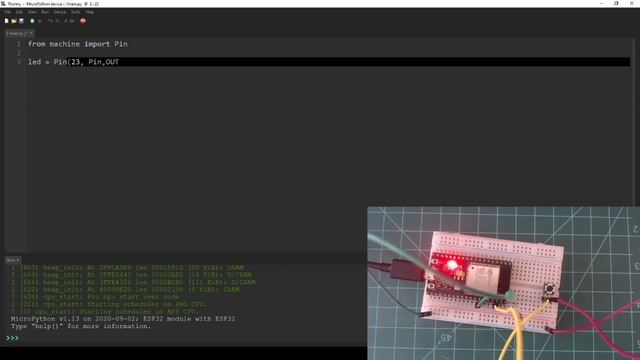Viewport: 640px width, 360px height.
Task: Click the Step out icon
Action: [x=65, y=21]
